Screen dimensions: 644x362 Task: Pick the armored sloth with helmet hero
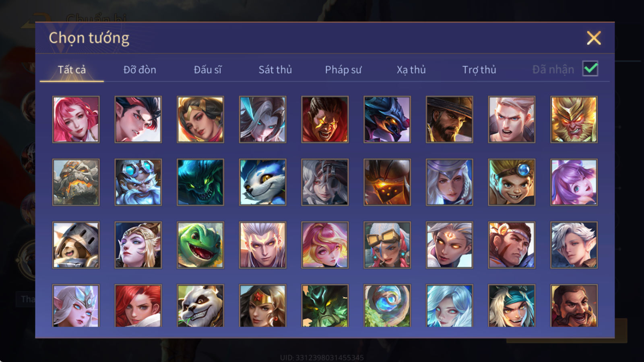76,245
